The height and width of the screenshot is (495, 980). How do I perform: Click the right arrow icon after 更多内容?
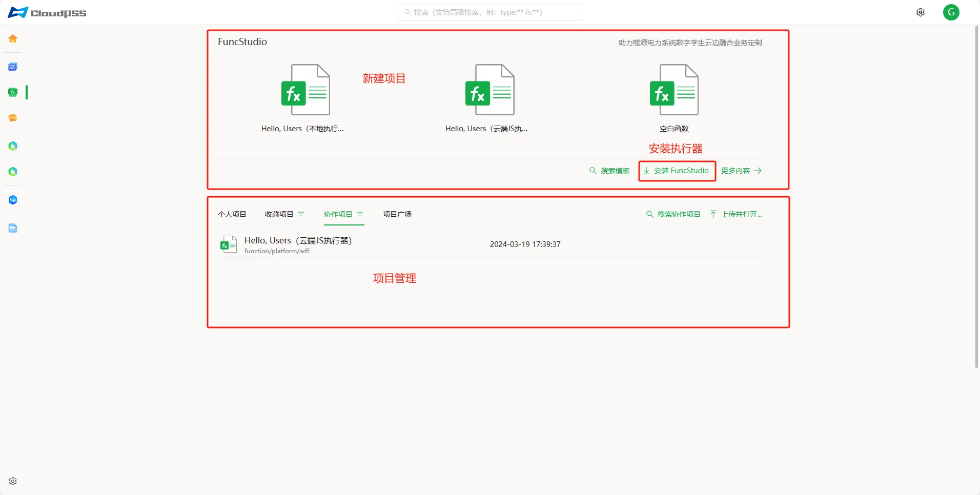[758, 171]
